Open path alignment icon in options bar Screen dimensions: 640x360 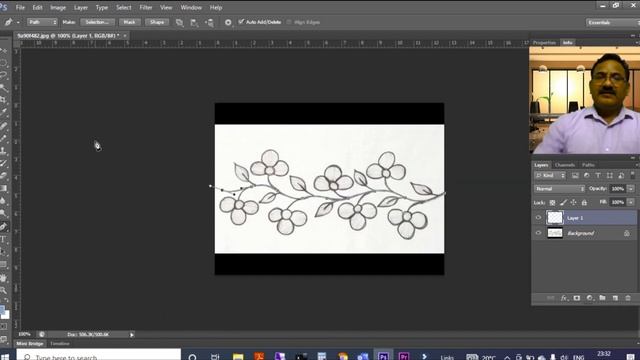click(x=194, y=22)
